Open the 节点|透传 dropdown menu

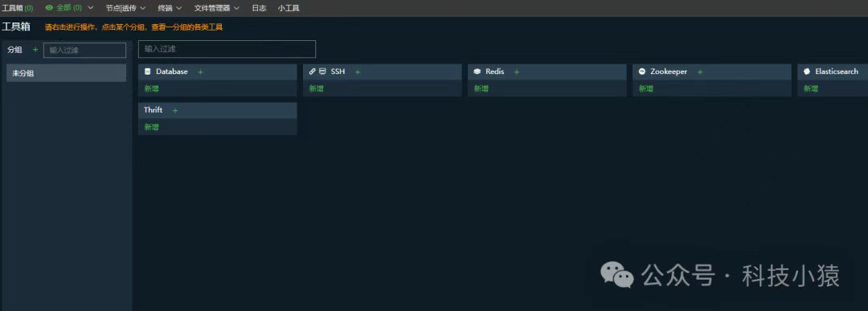(125, 8)
